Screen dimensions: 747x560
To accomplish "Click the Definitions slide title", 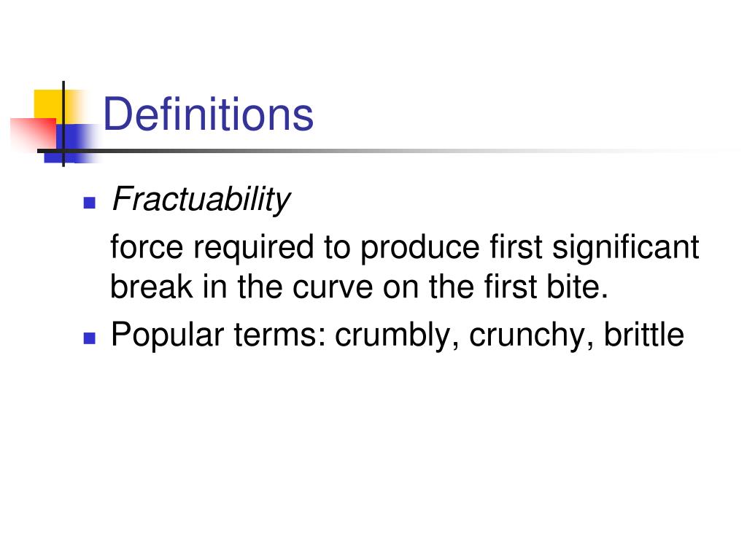I will pos(208,114).
